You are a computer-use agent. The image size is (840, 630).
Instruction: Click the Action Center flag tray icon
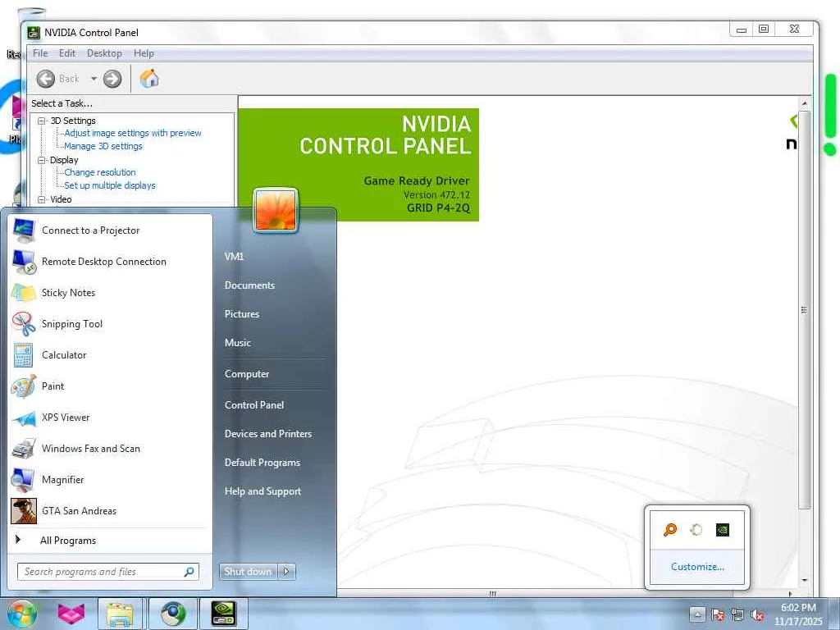click(717, 614)
